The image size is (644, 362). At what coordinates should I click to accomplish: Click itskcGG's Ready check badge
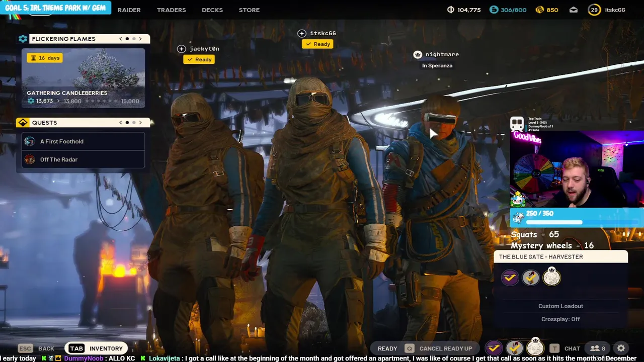click(x=317, y=44)
